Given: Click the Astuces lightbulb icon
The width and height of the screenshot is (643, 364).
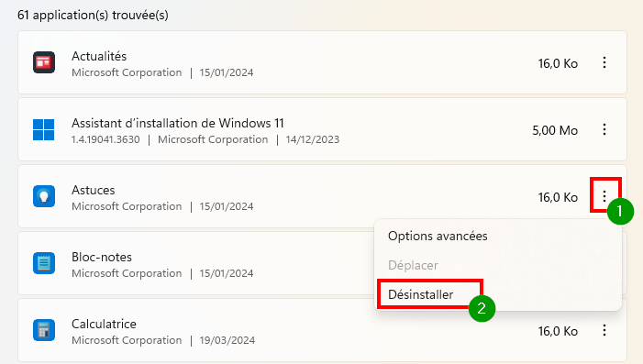Looking at the screenshot, I should [44, 196].
